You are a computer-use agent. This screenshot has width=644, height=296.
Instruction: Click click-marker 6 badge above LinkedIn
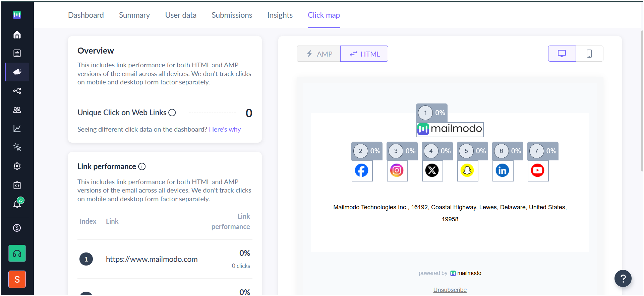pos(508,151)
